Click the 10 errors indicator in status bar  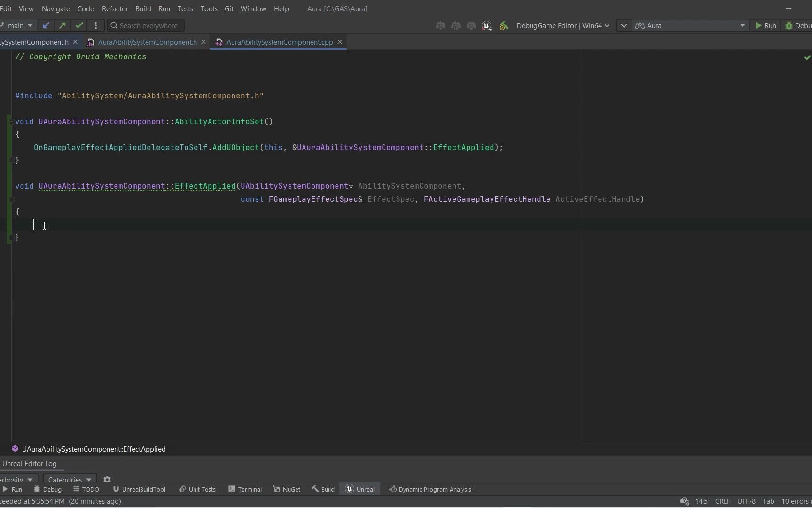point(796,501)
